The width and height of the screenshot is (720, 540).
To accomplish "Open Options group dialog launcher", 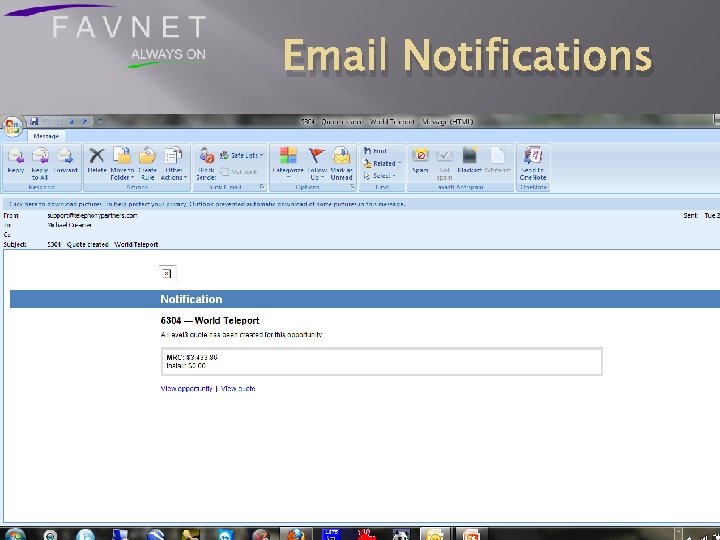I will point(353,187).
